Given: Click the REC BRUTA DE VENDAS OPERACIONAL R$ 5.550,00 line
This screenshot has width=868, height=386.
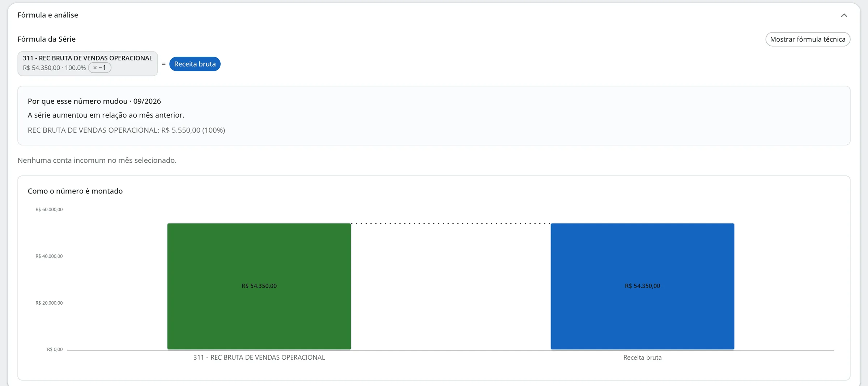Looking at the screenshot, I should point(126,130).
